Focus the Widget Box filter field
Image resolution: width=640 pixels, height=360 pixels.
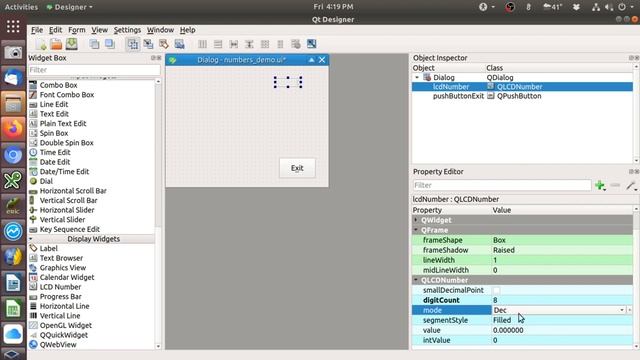94,70
